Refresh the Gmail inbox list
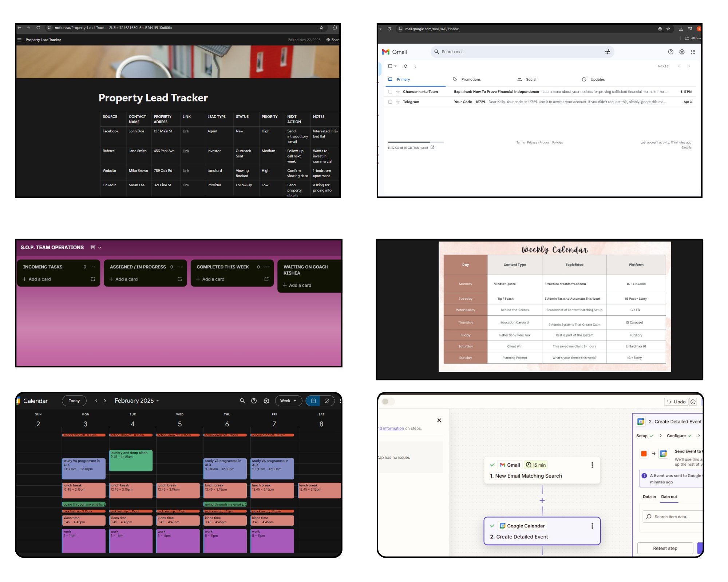The image size is (728, 582). pos(405,66)
